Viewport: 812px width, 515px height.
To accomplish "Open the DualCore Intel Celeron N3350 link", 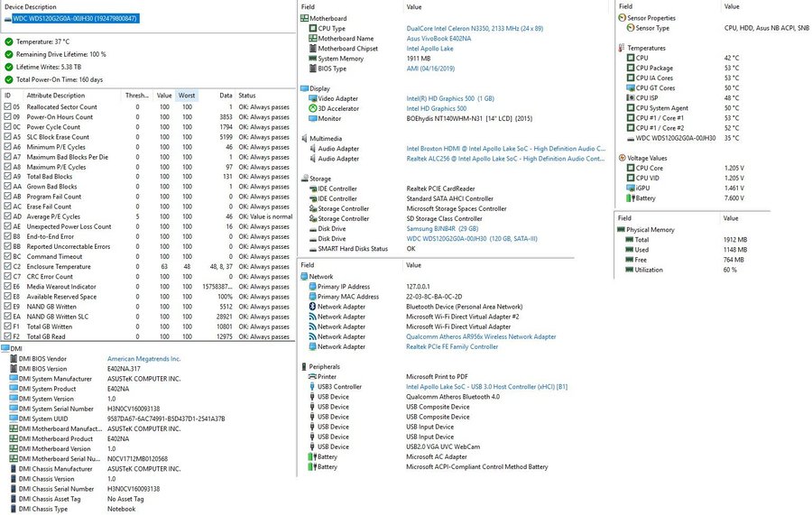I will [475, 29].
